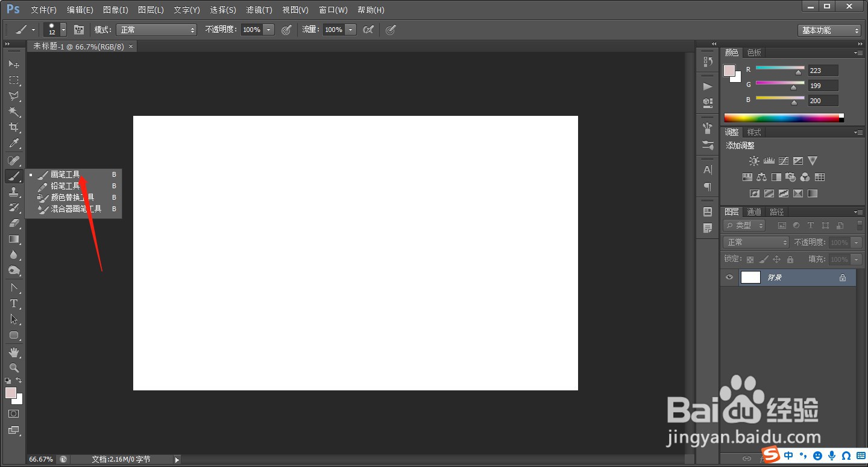This screenshot has width=868, height=467.
Task: Add a Levels adjustment
Action: [x=769, y=161]
